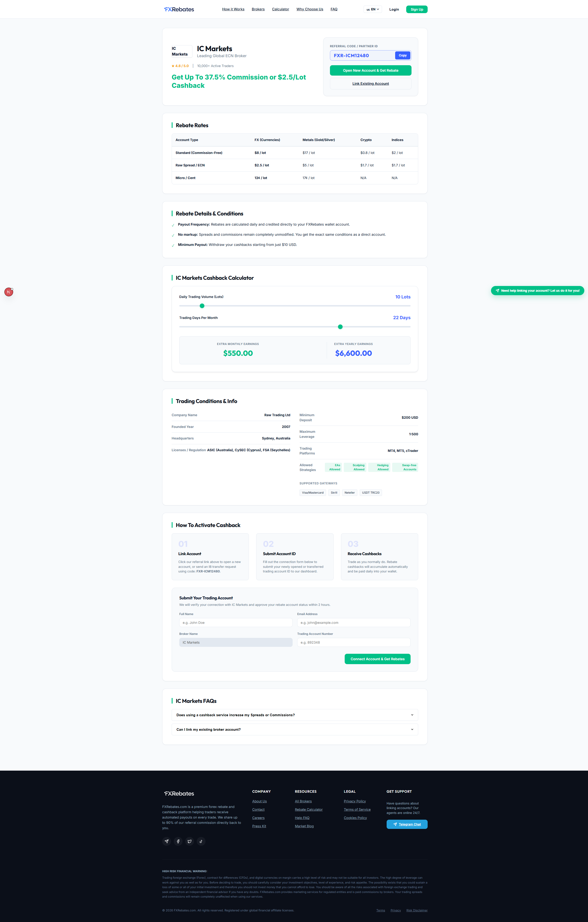Screen dimensions: 588x922
Task: Open the How it Works nav link
Action: [233, 9]
